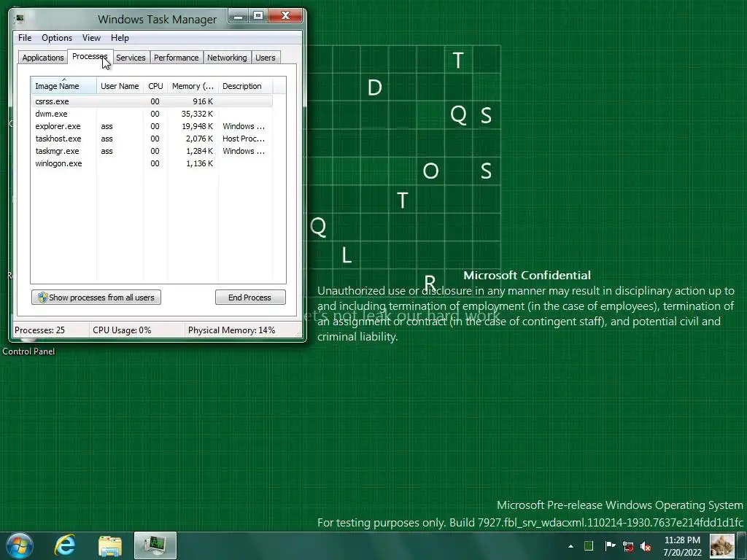The width and height of the screenshot is (747, 560).
Task: Open muted volume speaker icon
Action: (646, 546)
